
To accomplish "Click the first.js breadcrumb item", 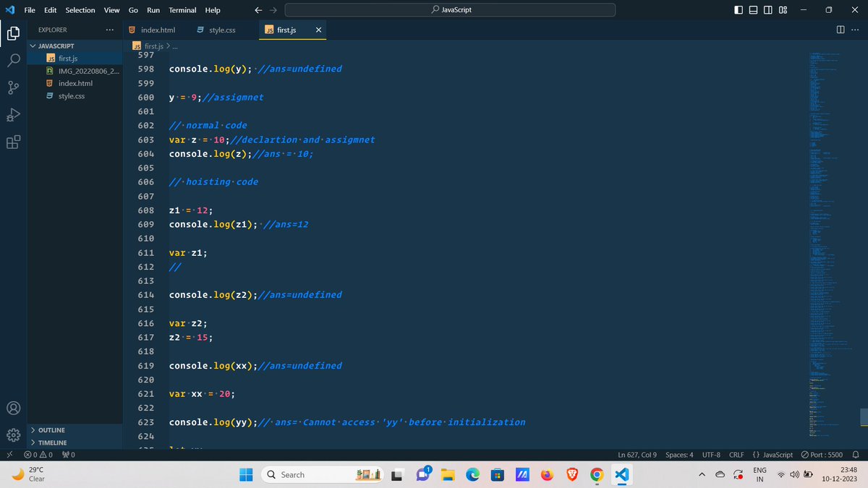I will coord(148,46).
